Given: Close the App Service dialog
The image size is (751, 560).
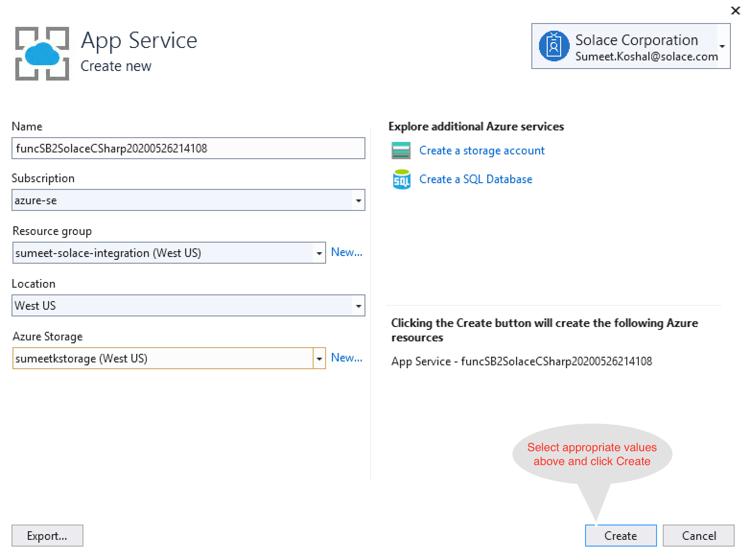Looking at the screenshot, I should (x=735, y=11).
